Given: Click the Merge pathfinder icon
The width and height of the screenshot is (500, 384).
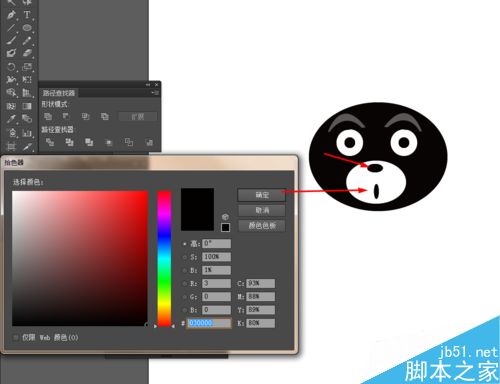Looking at the screenshot, I should pos(89,142).
